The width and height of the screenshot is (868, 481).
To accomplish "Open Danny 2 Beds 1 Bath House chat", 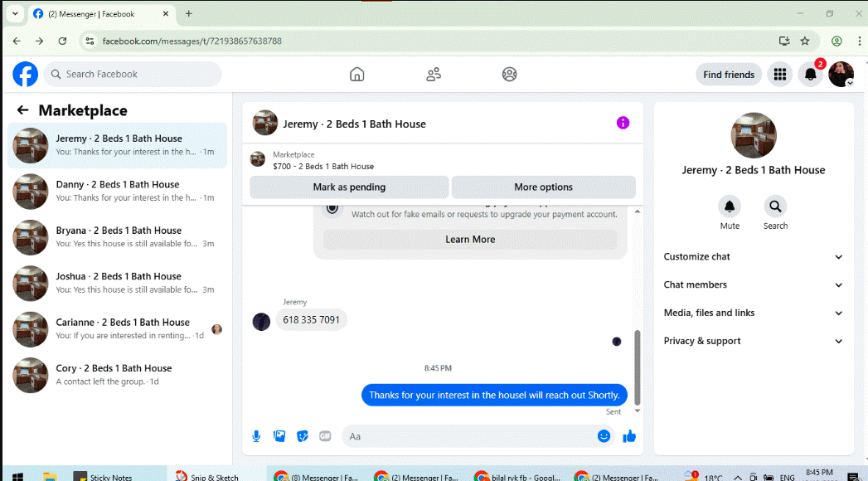I will [x=118, y=192].
